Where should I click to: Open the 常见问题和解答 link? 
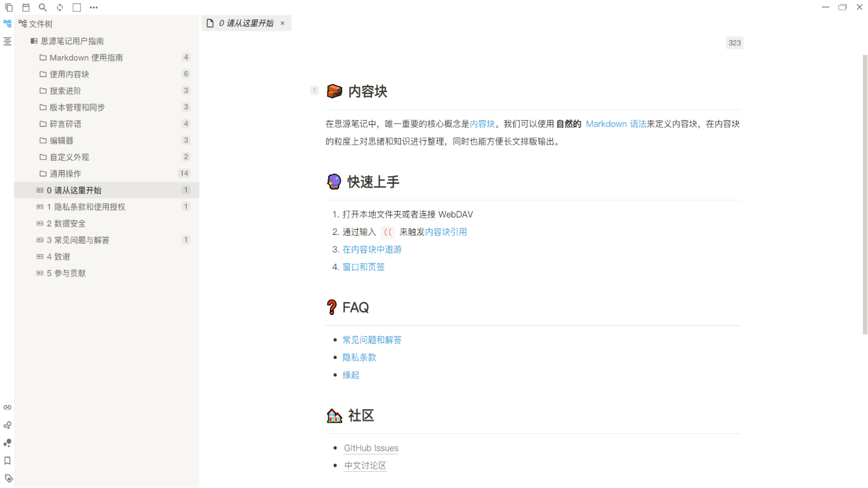coord(372,340)
